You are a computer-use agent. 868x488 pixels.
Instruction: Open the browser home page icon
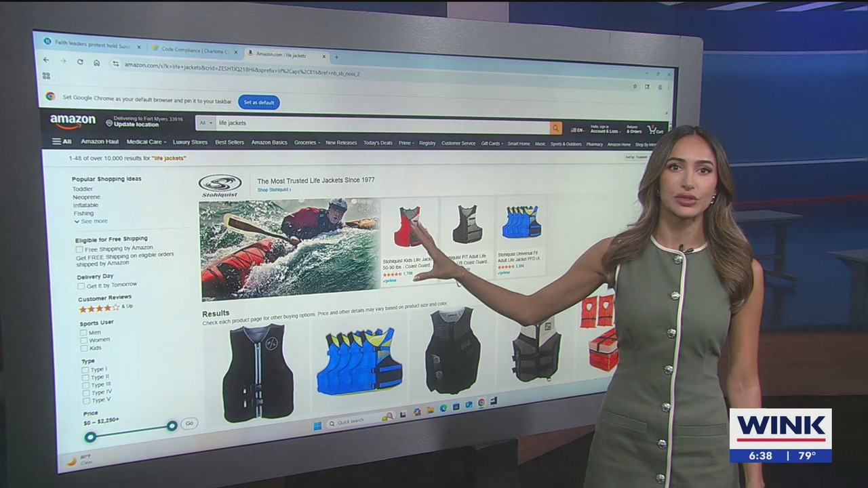pyautogui.click(x=97, y=62)
